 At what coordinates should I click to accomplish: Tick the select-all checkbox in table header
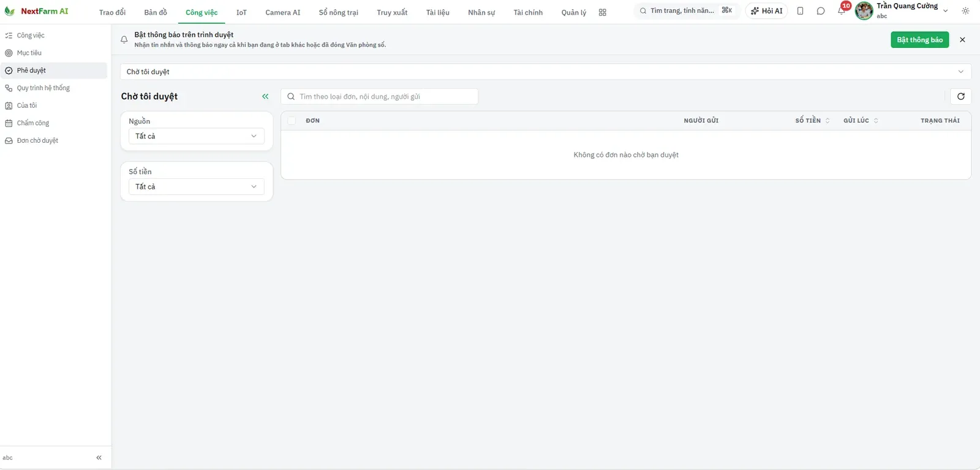292,121
